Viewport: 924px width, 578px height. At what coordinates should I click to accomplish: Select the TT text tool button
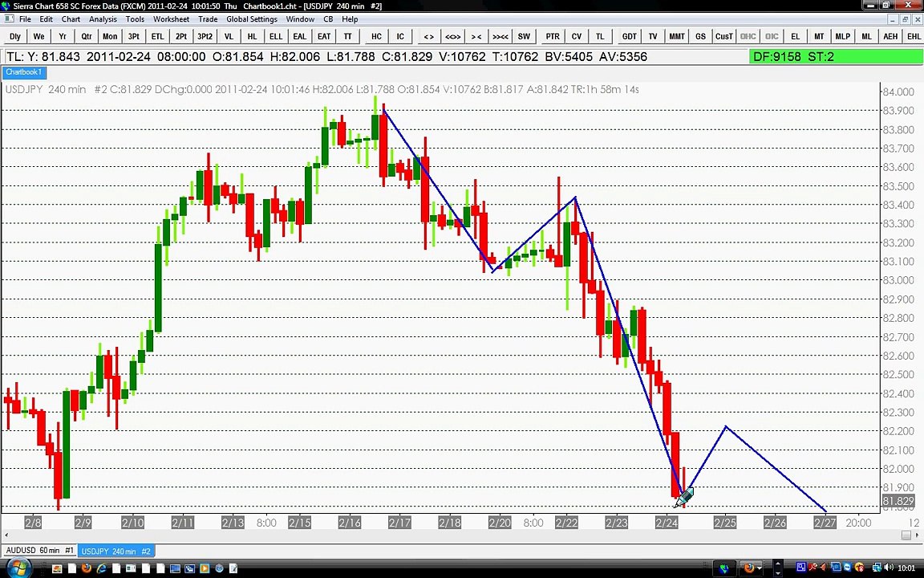347,37
